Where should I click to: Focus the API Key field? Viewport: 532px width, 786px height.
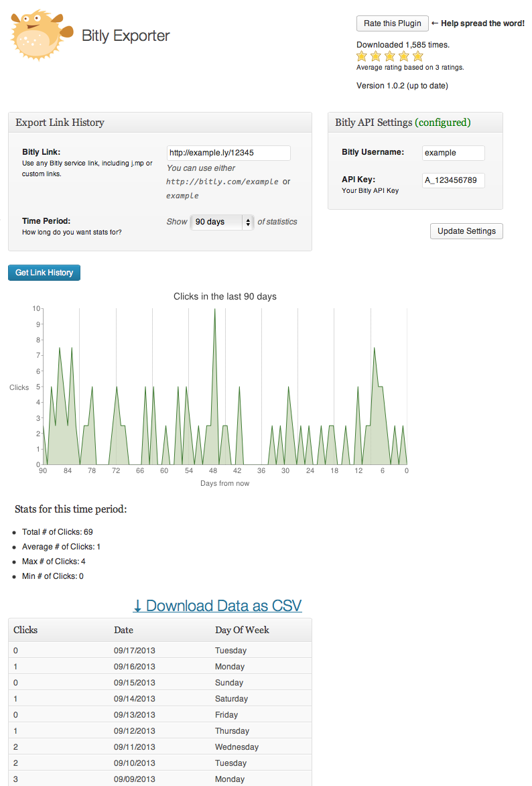(x=454, y=180)
